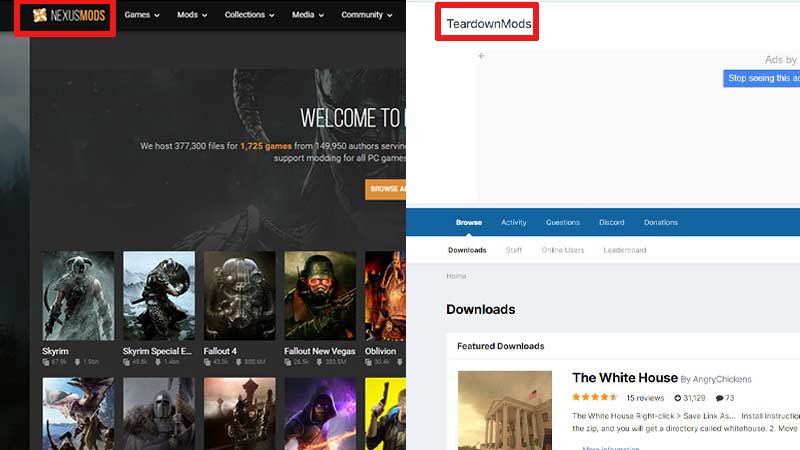Click the Fallout New Vegas download icon
This screenshot has height=450, width=800.
(319, 362)
